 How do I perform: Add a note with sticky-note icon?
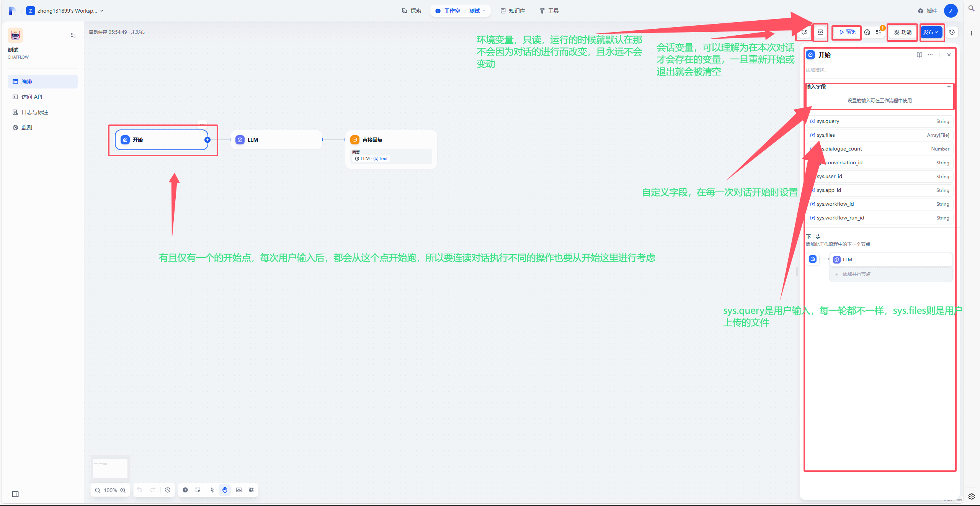click(x=198, y=490)
